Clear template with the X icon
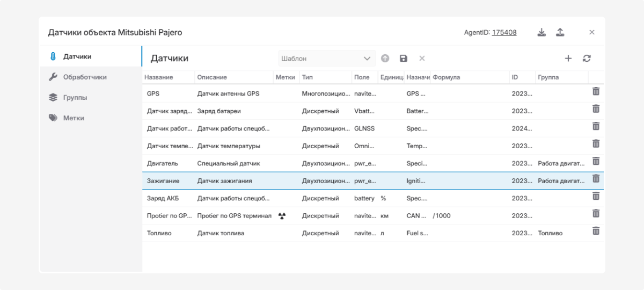 pyautogui.click(x=422, y=59)
